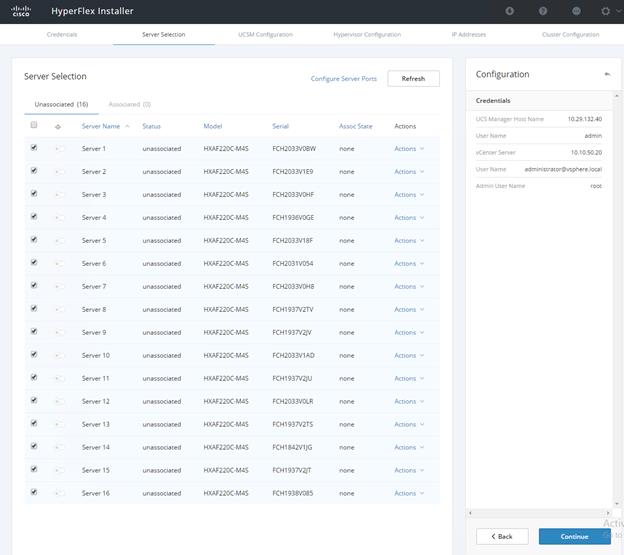624x555 pixels.
Task: Click small icon beside Server 9 name
Action: coord(59,333)
